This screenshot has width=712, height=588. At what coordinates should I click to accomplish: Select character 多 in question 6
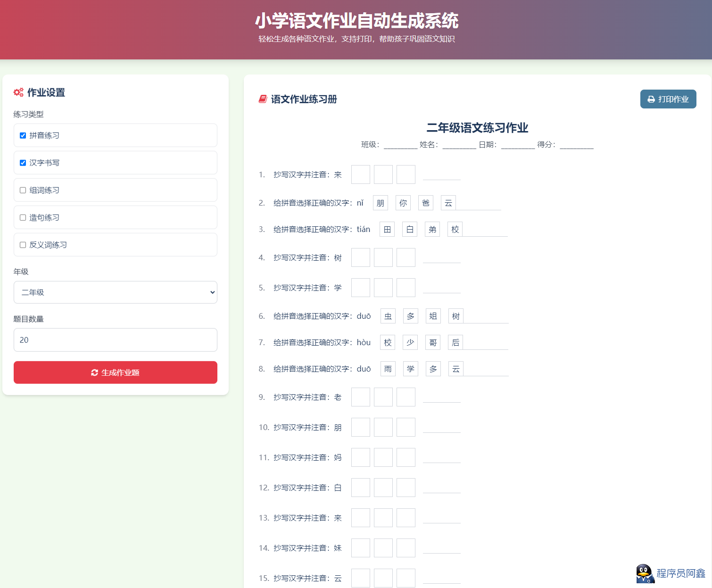click(x=411, y=316)
